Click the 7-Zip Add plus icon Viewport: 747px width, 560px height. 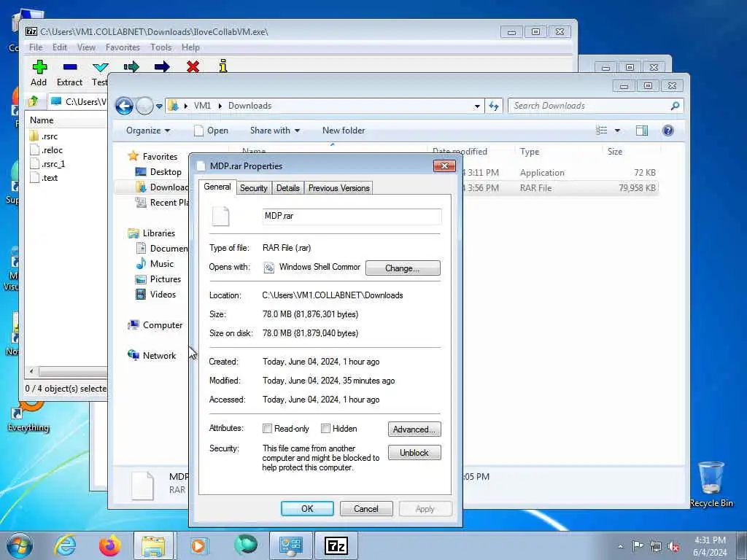[x=39, y=66]
